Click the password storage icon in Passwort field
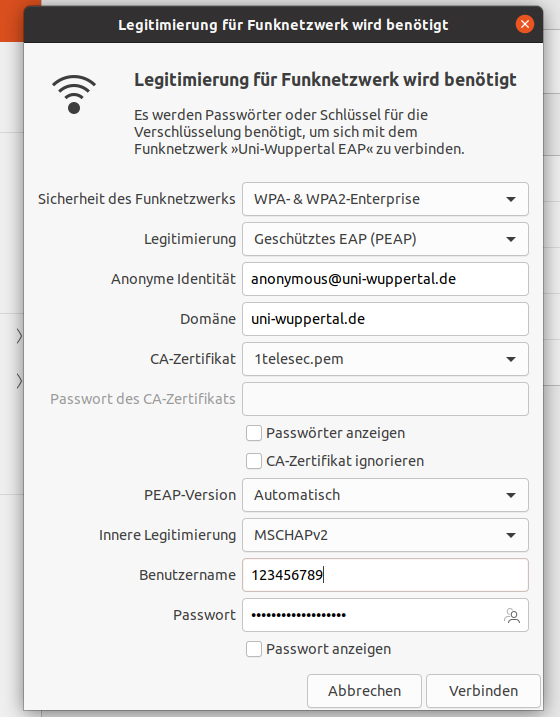Screen dimensions: 560x717 [x=512, y=615]
